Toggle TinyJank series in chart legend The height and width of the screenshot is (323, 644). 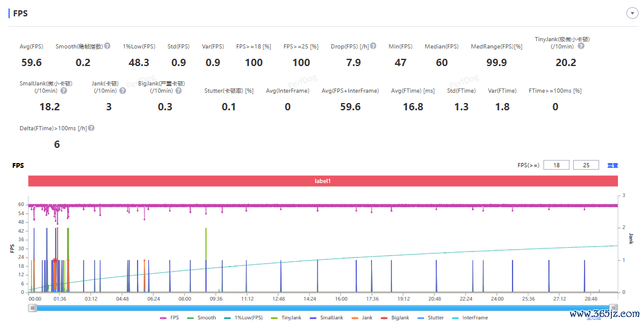(286, 318)
